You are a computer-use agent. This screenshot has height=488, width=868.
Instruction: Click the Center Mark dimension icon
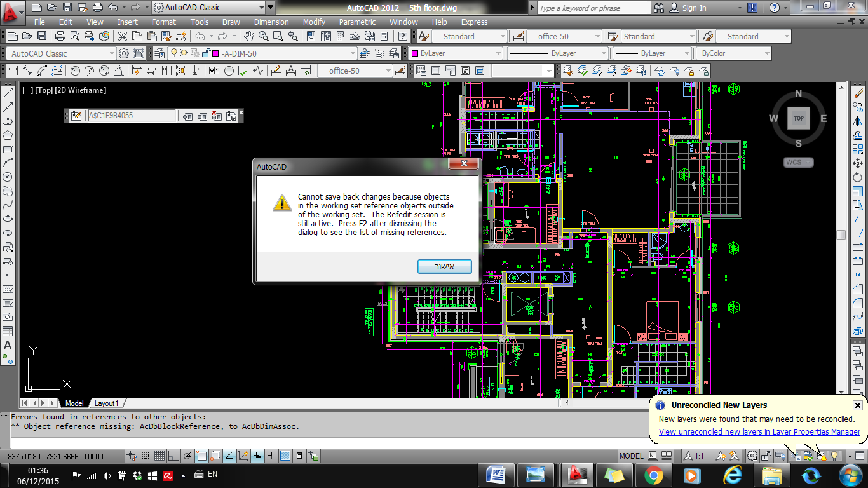click(230, 71)
